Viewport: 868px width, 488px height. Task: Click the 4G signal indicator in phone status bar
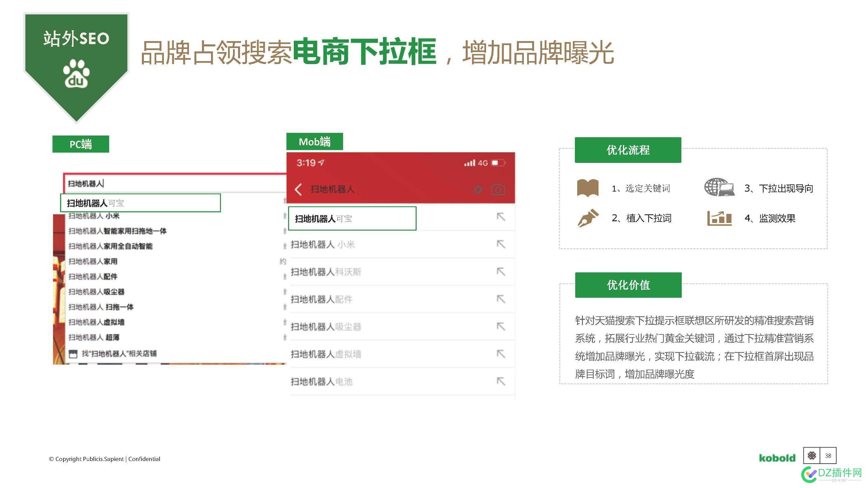click(475, 163)
